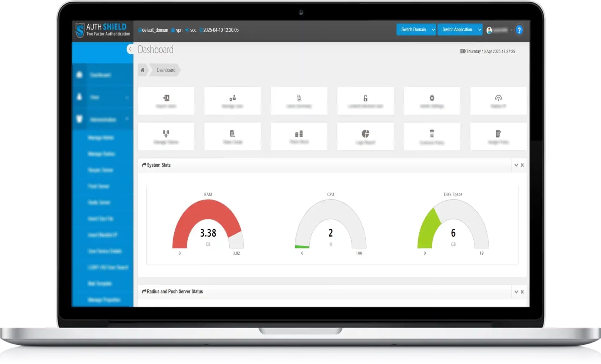Click the blue help question mark icon
This screenshot has height=364, width=601.
point(519,30)
